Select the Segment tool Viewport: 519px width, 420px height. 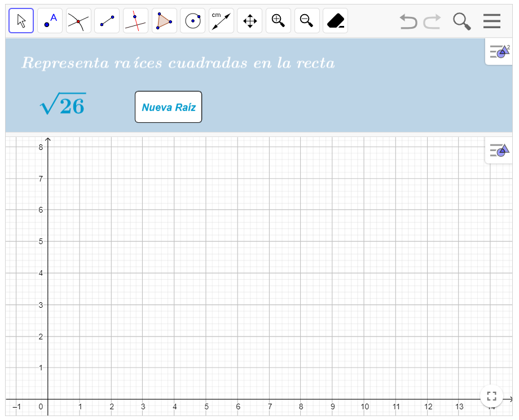107,21
